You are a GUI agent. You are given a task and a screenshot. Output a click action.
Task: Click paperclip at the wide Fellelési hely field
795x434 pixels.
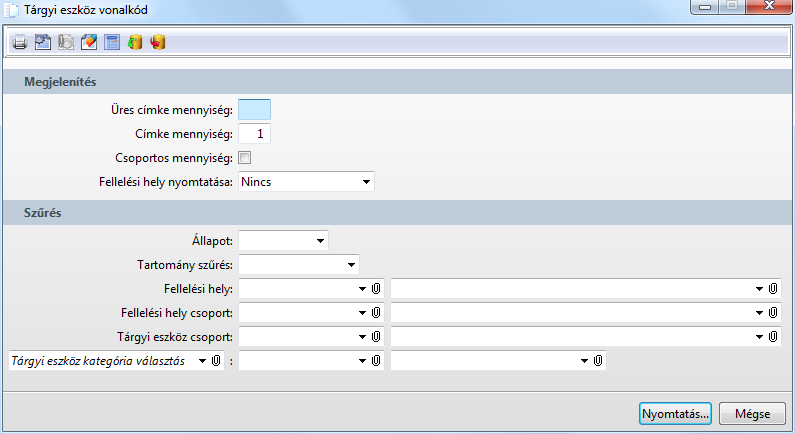pyautogui.click(x=773, y=288)
